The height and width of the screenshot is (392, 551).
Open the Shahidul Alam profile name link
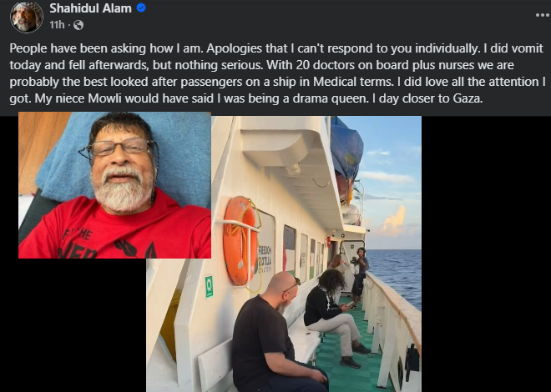90,8
